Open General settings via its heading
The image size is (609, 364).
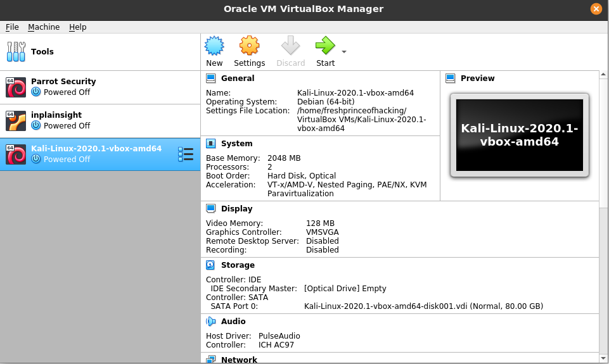tap(238, 78)
